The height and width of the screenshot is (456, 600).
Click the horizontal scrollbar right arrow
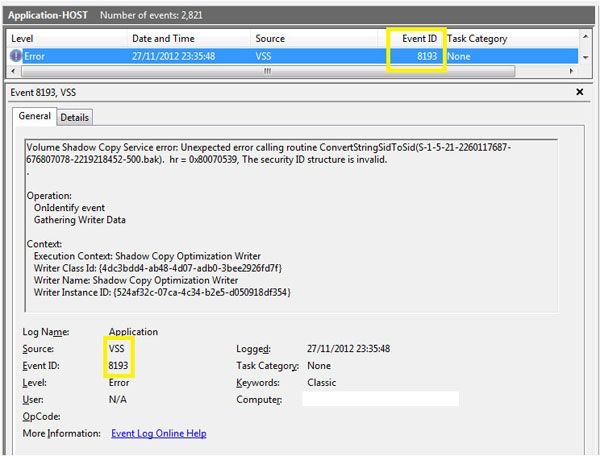(x=571, y=71)
